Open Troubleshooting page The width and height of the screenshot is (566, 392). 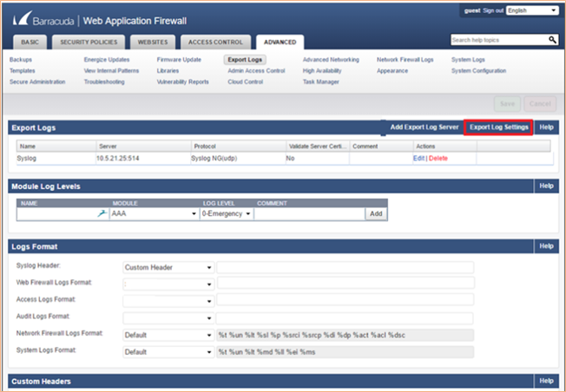click(104, 82)
